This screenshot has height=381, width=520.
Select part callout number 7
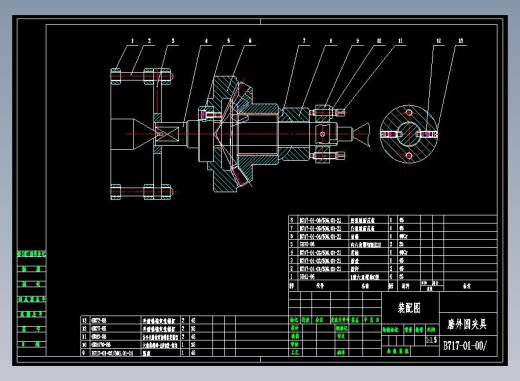[x=304, y=41]
